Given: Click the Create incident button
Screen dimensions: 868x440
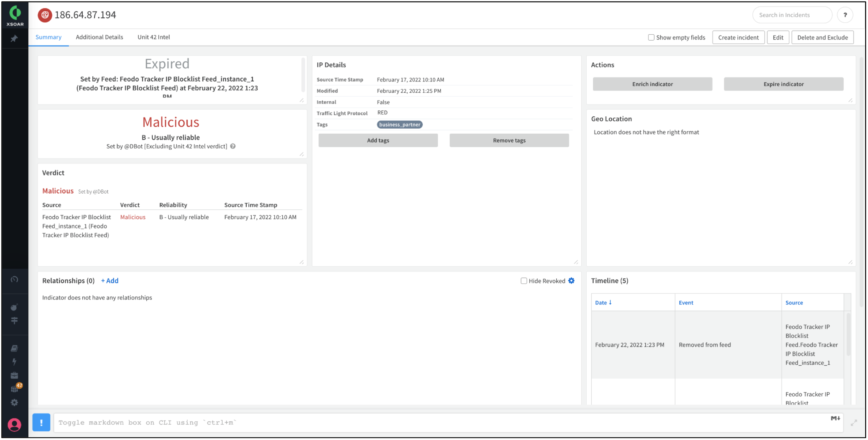Looking at the screenshot, I should 739,38.
